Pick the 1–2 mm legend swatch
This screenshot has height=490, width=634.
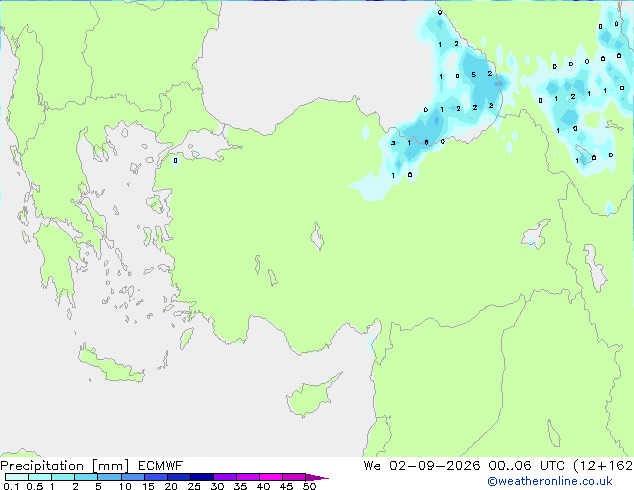tap(63, 477)
